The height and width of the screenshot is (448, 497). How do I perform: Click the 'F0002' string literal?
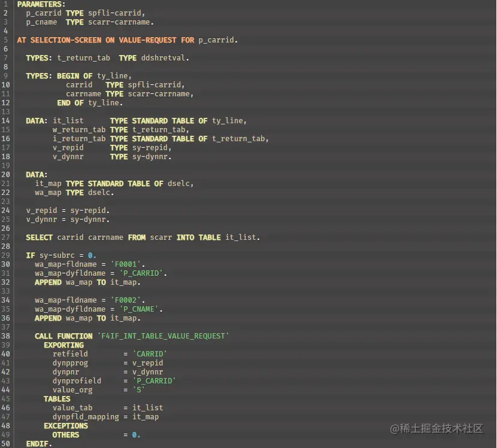click(126, 300)
